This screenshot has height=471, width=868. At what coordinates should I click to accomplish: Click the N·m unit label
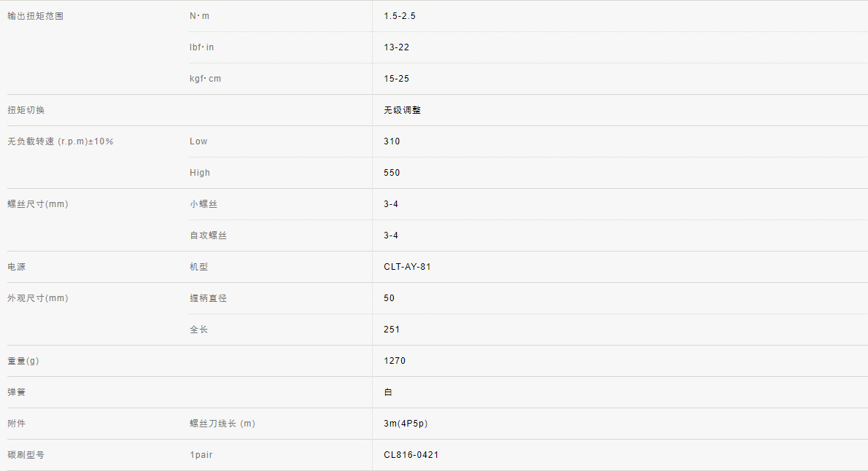coord(199,16)
